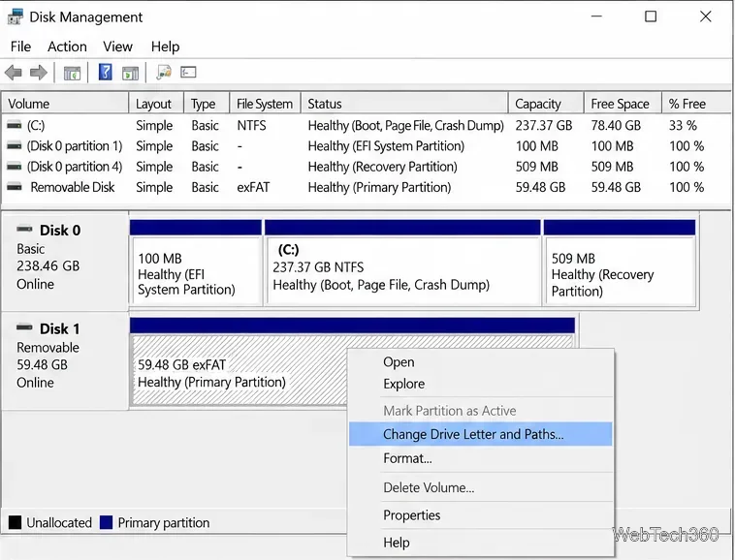
Task: Sort by the File System column header
Action: click(265, 104)
